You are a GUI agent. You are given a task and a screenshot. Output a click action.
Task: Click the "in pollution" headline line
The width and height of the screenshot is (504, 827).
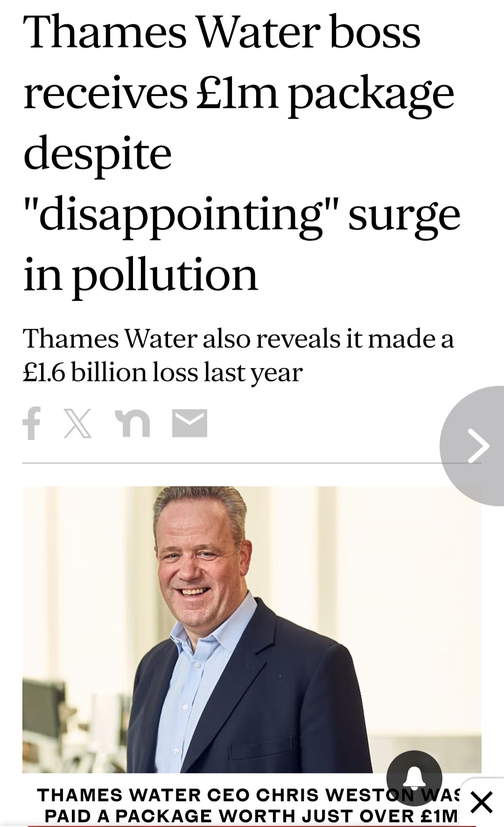click(x=140, y=274)
